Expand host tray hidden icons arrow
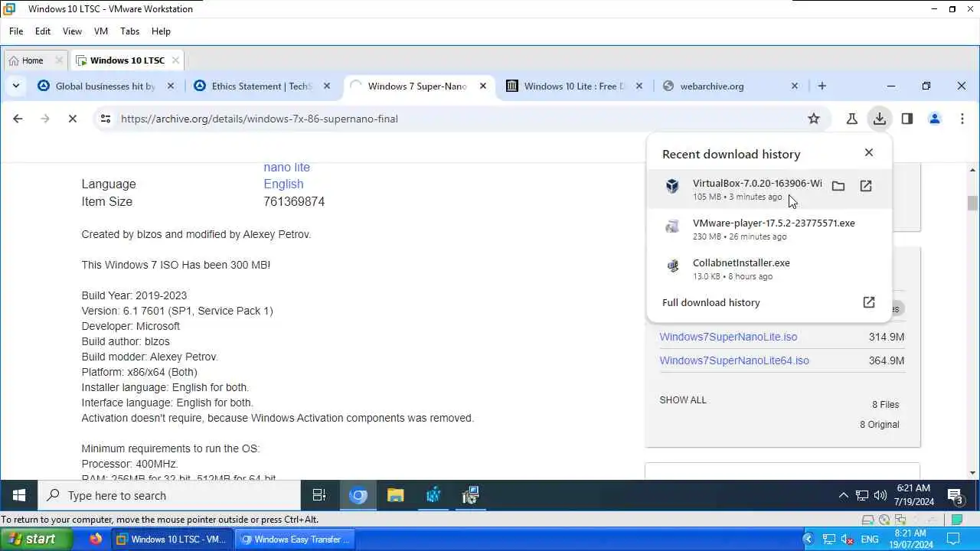Image resolution: width=980 pixels, height=551 pixels. point(808,540)
